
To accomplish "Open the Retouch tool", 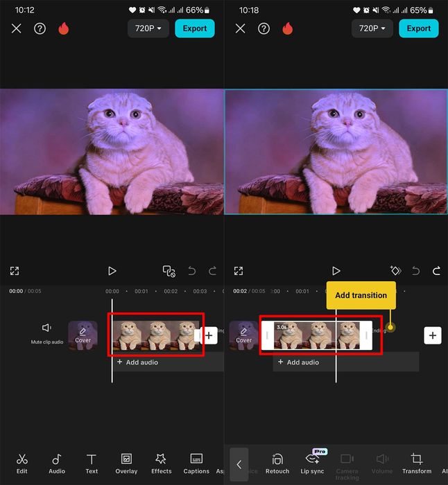I will (277, 464).
